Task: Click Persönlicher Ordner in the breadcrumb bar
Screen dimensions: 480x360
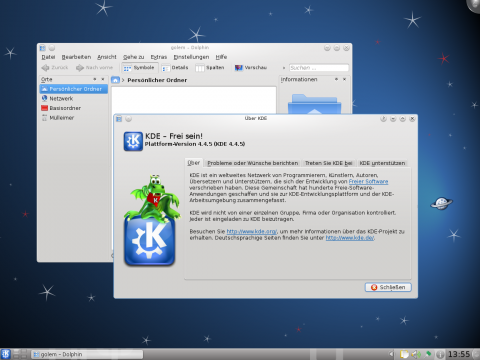Action: point(157,80)
